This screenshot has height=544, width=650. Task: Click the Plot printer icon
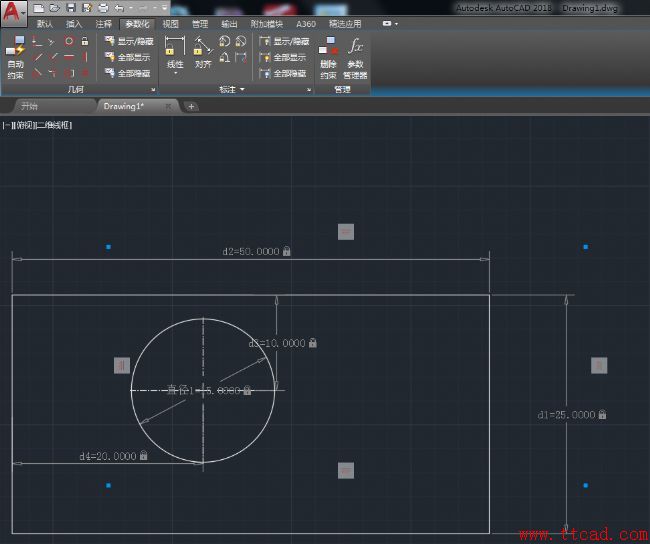pyautogui.click(x=103, y=7)
